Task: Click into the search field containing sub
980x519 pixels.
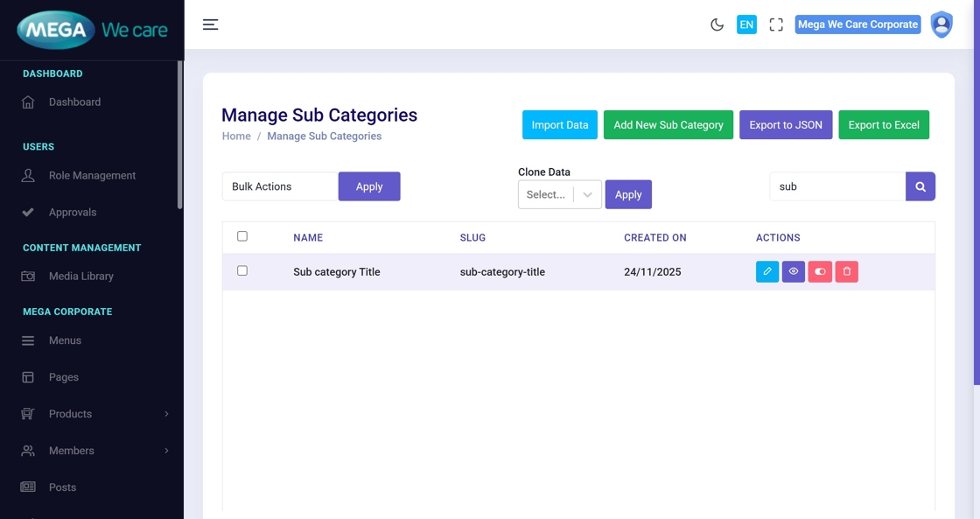Action: (x=836, y=186)
